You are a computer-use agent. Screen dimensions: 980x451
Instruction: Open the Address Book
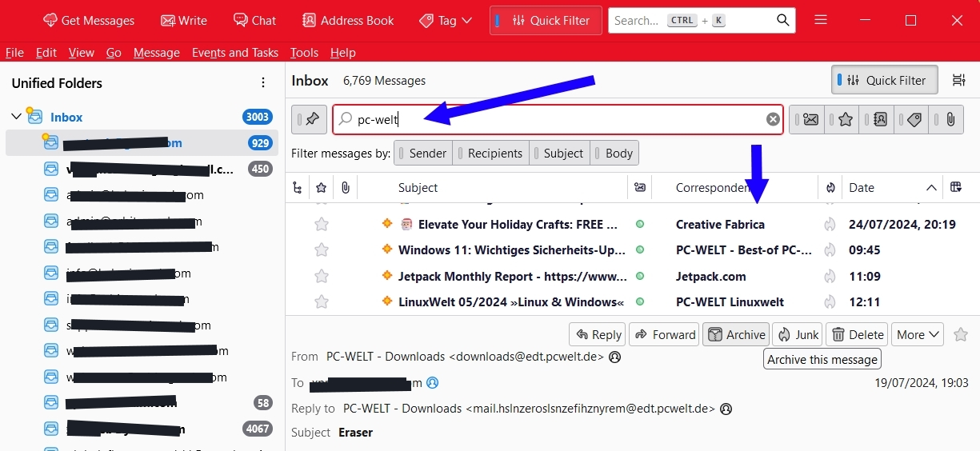(346, 21)
